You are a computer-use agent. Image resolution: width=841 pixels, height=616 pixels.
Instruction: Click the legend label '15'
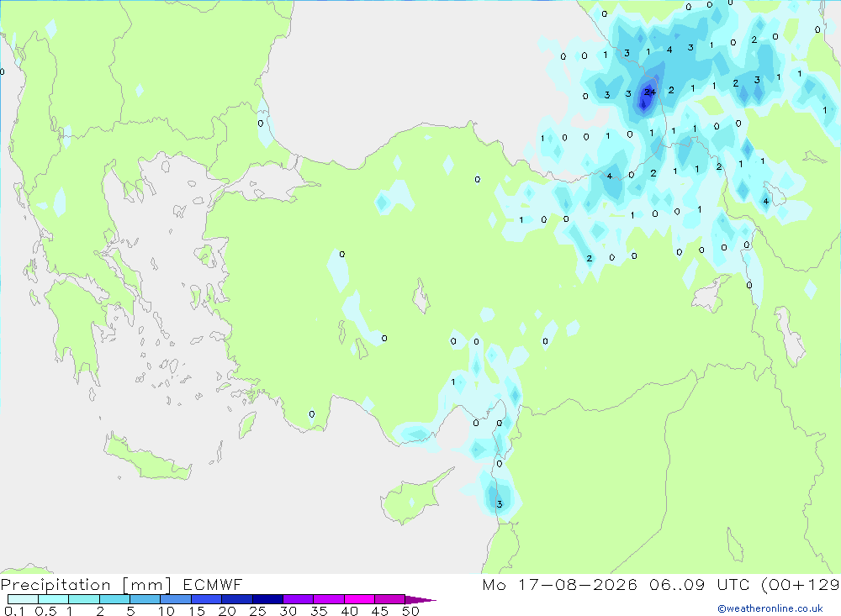[197, 611]
